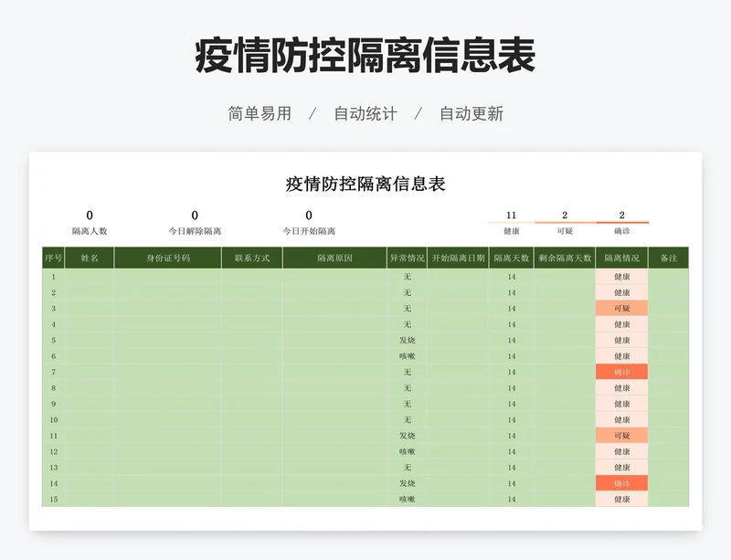Click the 隔离原因 column header
Screen dimensions: 731x560
pyautogui.click(x=334, y=258)
